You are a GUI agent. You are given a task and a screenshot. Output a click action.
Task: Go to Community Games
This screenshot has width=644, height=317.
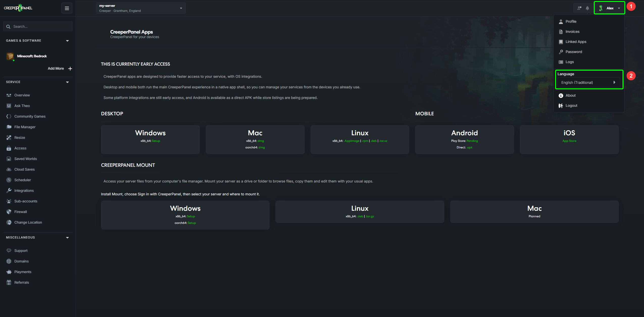coord(30,116)
